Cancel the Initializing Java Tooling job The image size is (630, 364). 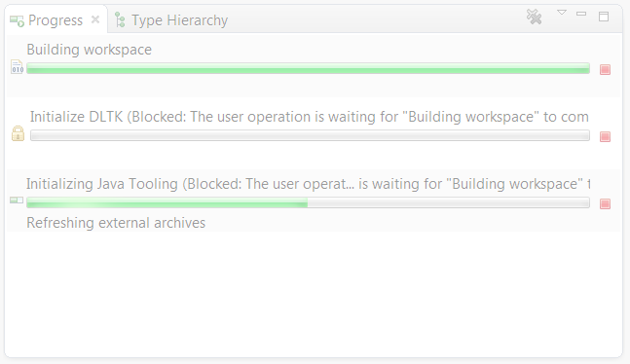pos(605,203)
